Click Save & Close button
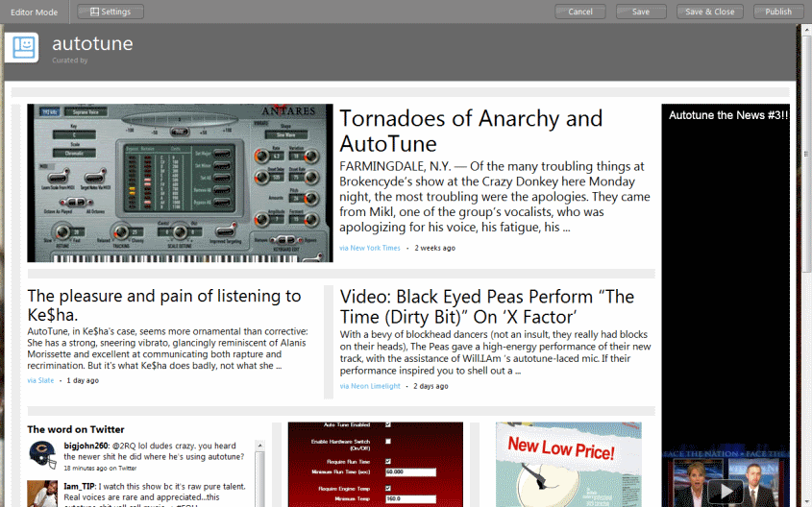Image resolution: width=812 pixels, height=507 pixels. [709, 12]
